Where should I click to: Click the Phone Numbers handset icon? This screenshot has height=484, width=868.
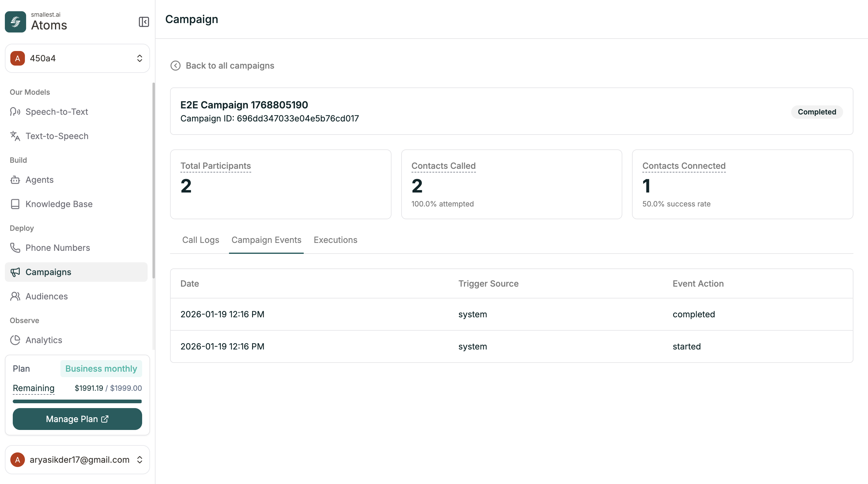click(x=15, y=248)
